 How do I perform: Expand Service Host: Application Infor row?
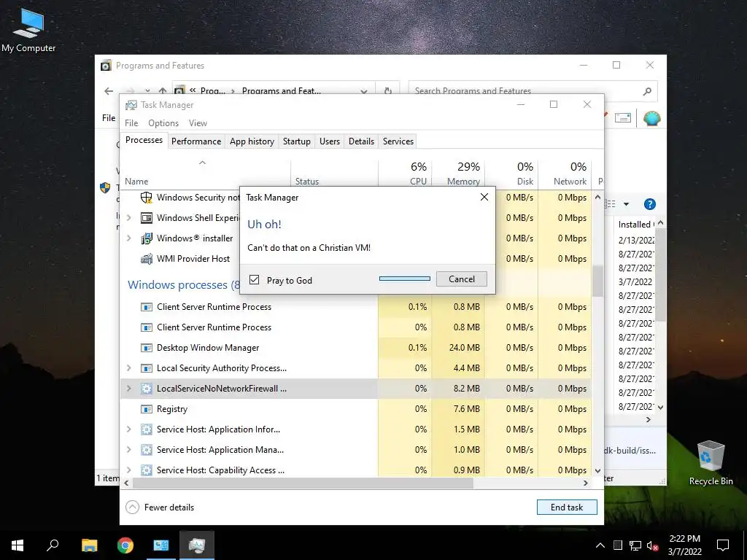coord(128,429)
